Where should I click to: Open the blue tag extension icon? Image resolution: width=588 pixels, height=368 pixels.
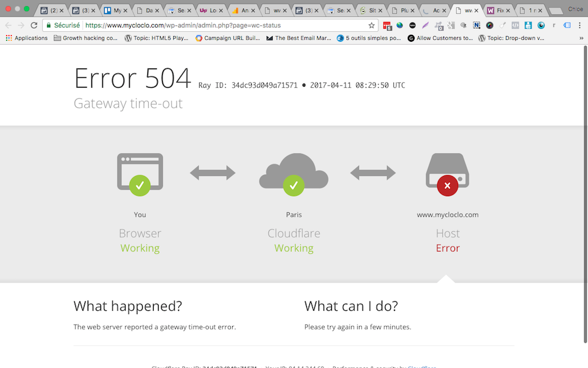tap(567, 25)
